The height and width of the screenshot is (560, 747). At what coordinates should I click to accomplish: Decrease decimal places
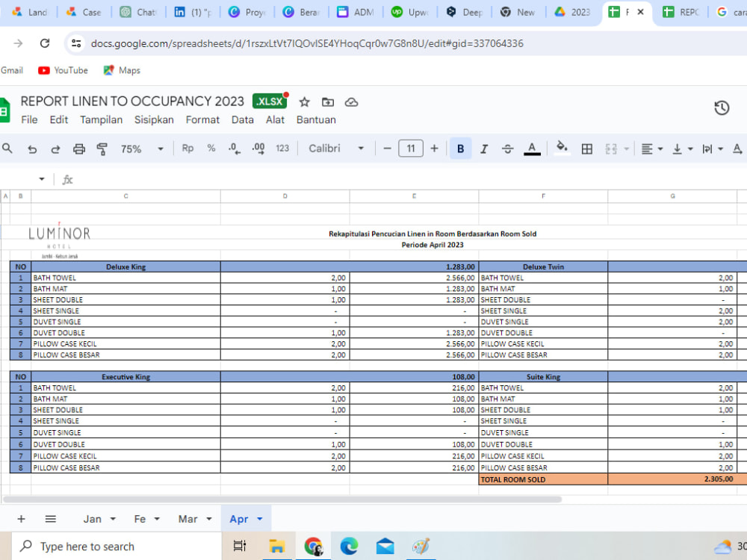point(234,149)
